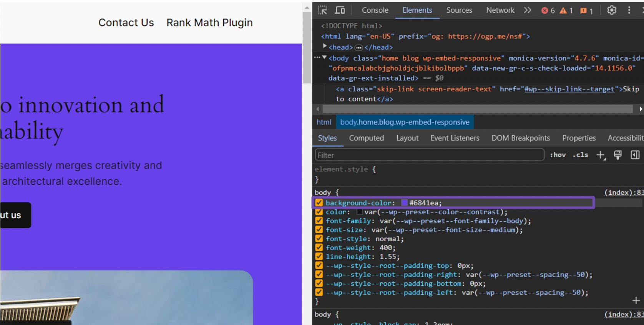Toggle the line-height declaration checkbox
Screen dimensions: 644x325
click(319, 256)
